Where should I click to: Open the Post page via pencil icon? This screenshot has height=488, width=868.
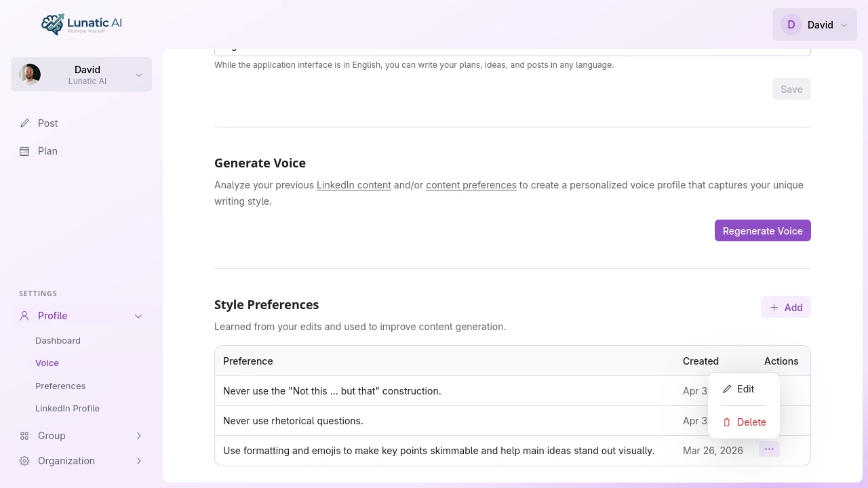point(24,123)
